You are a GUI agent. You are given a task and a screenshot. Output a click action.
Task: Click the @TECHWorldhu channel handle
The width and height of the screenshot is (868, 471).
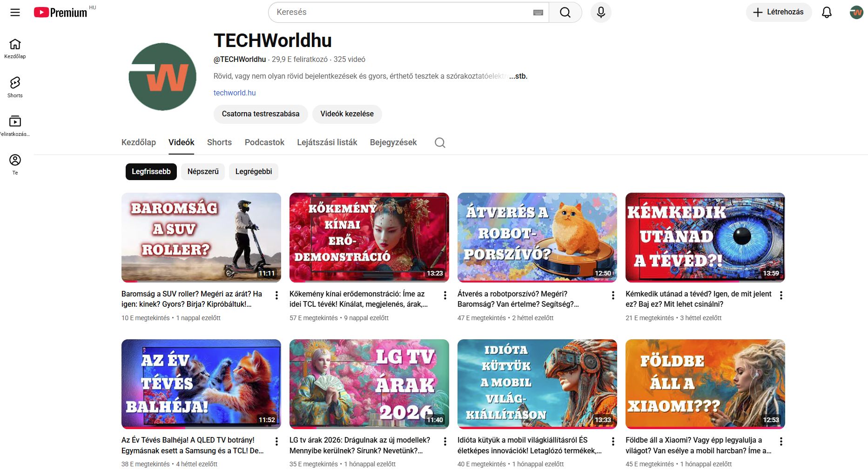(240, 60)
